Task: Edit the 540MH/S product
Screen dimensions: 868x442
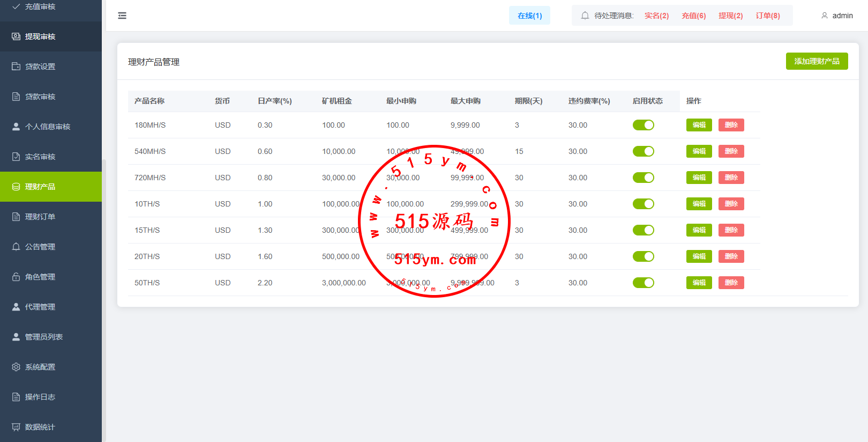Action: (x=699, y=151)
